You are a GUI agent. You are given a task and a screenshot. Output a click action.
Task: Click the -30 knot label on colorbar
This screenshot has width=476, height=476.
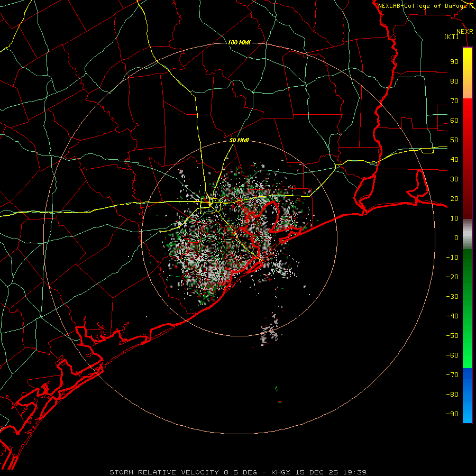pyautogui.click(x=452, y=297)
